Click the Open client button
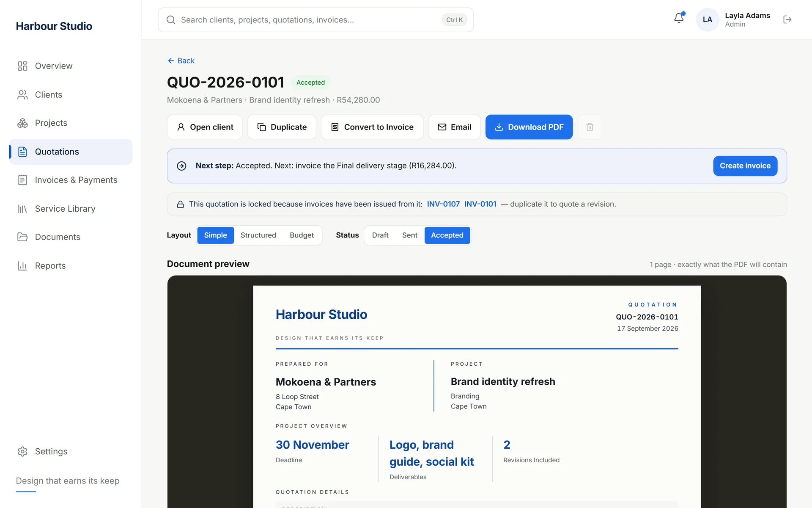This screenshot has width=812, height=508. pos(205,127)
